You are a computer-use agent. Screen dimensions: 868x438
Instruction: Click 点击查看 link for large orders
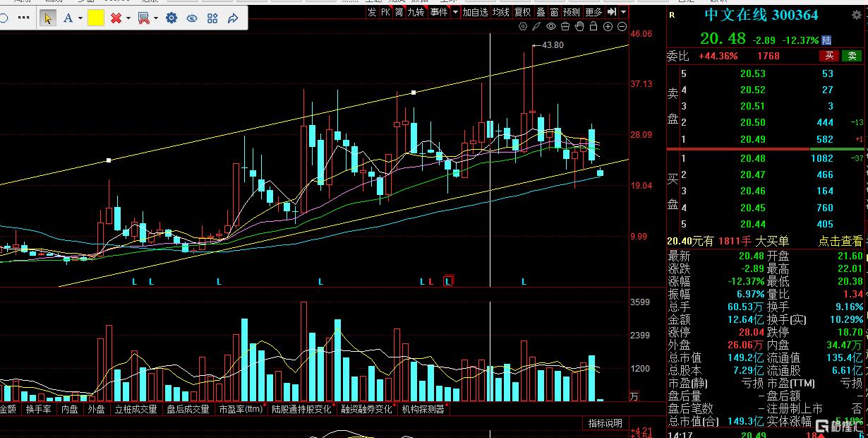pyautogui.click(x=840, y=241)
